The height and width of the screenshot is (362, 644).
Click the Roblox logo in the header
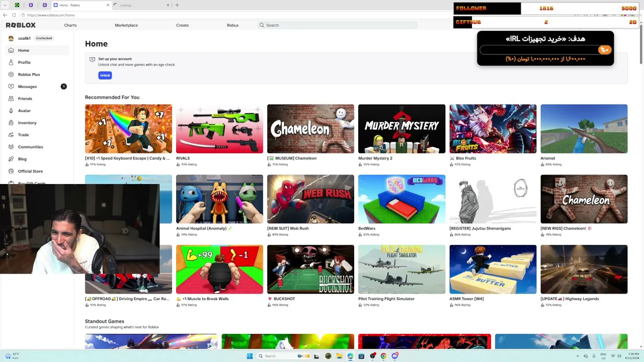pos(21,25)
